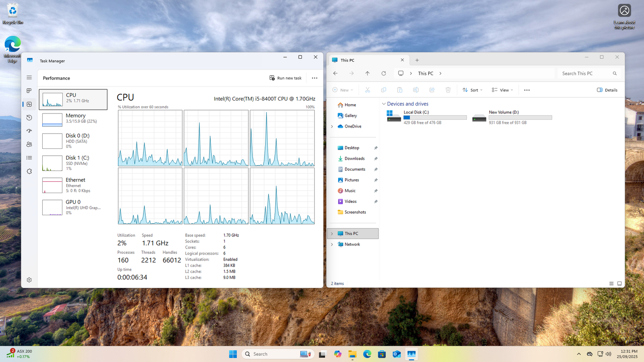Click Run new task button
This screenshot has height=362, width=644.
285,78
